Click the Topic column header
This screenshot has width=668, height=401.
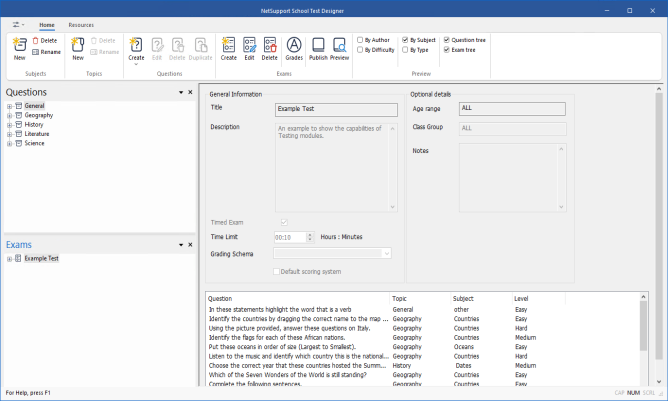(x=420, y=298)
